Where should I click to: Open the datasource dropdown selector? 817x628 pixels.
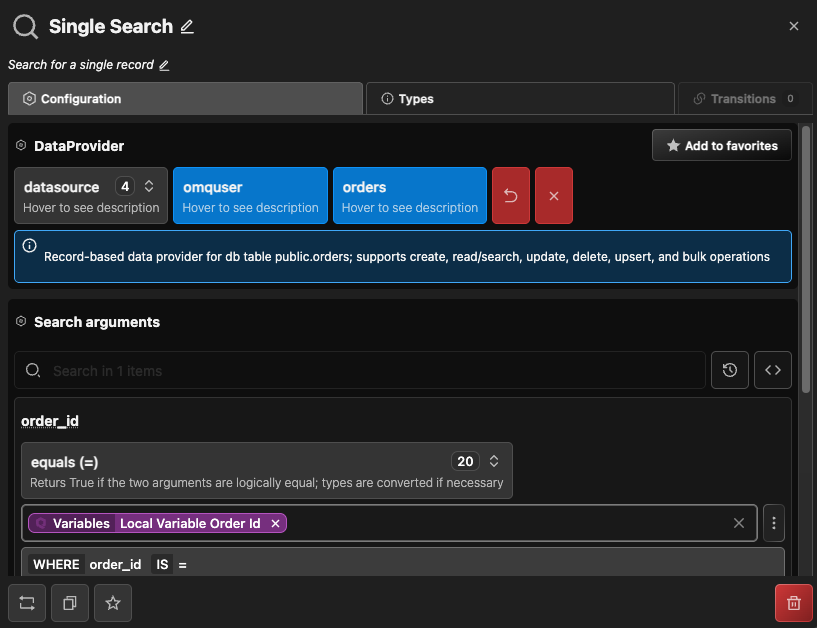coord(91,195)
